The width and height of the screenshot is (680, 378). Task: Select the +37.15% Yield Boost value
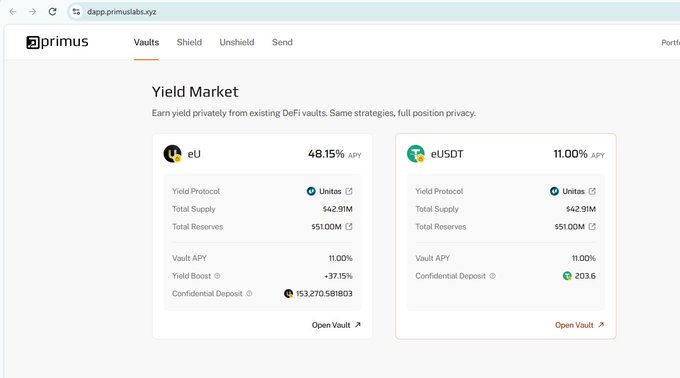[338, 276]
